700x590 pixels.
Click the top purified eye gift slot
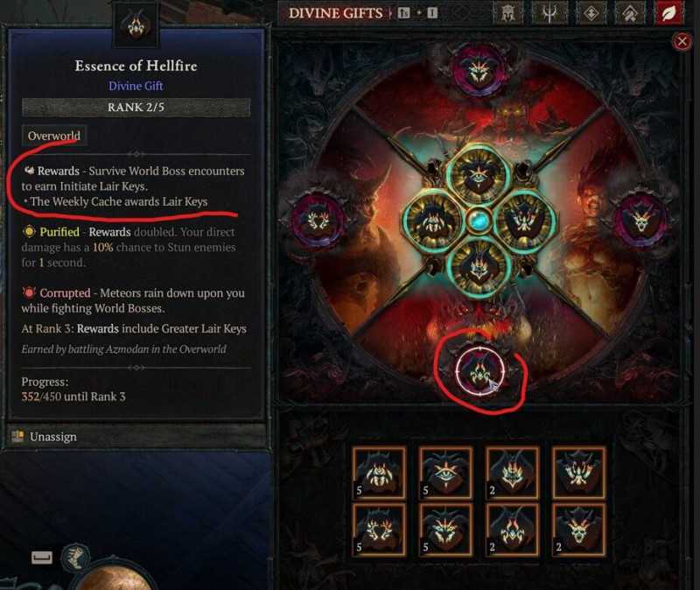pyautogui.click(x=479, y=177)
